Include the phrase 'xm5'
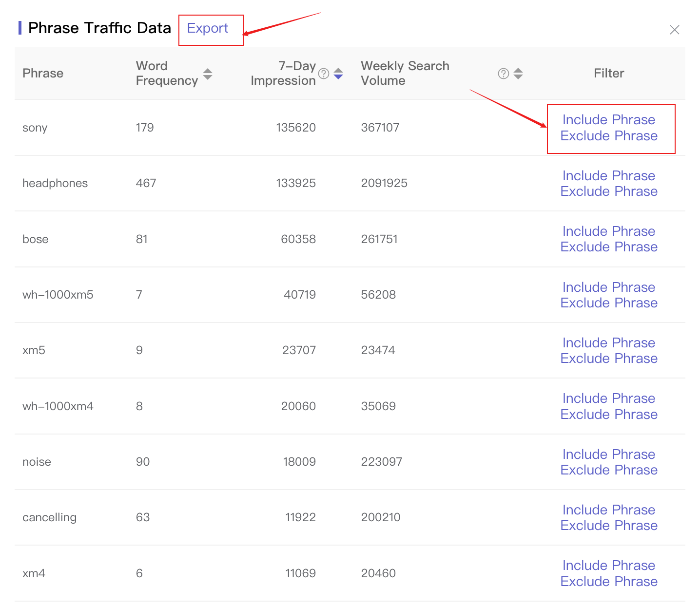 [x=608, y=342]
